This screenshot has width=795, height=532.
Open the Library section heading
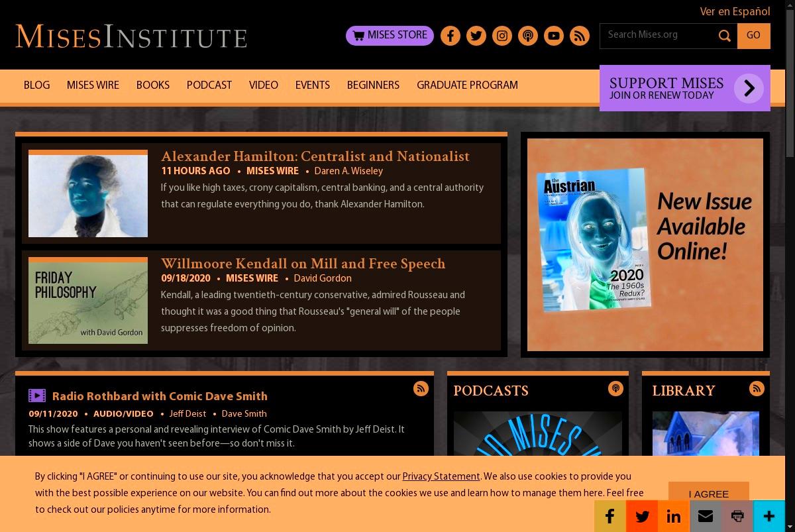684,391
